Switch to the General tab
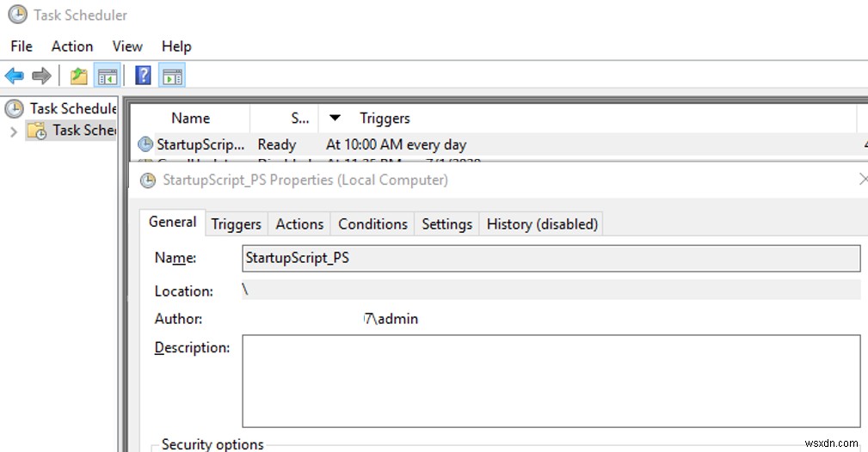 click(172, 223)
